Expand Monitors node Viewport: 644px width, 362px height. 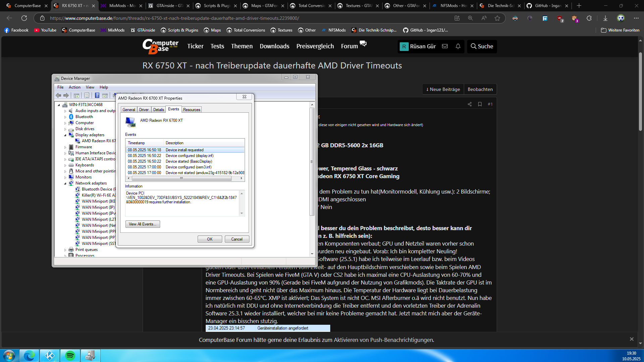pyautogui.click(x=65, y=177)
